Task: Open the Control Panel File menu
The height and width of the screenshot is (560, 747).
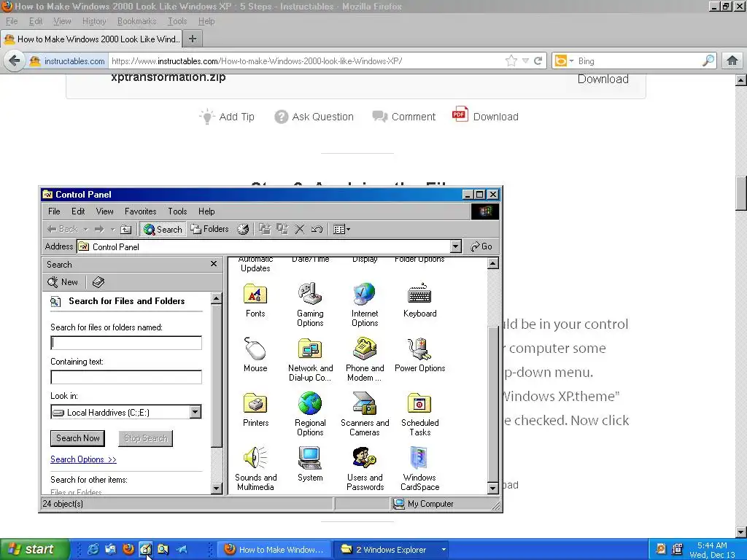Action: (54, 211)
